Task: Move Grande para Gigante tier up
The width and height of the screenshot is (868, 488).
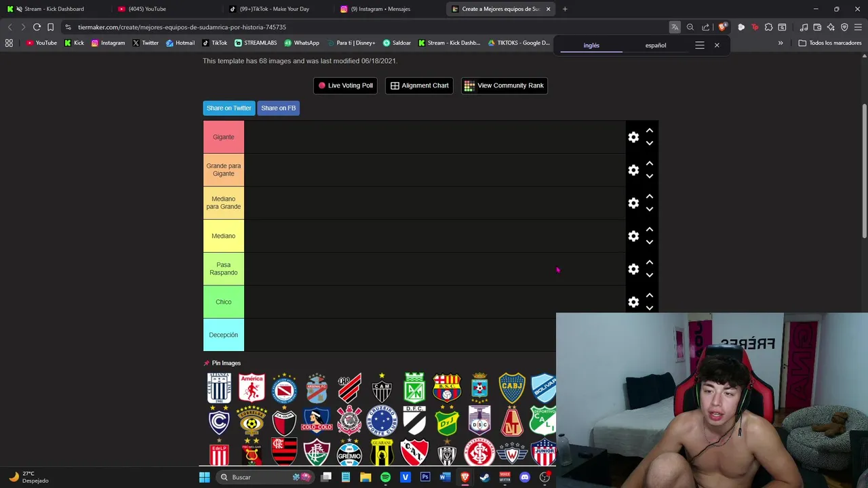Action: [650, 163]
